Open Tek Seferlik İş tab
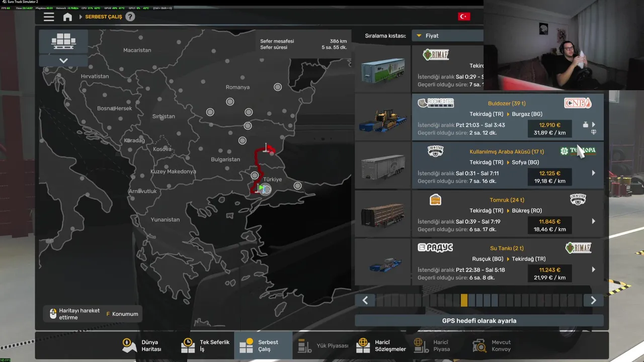 pos(205,345)
